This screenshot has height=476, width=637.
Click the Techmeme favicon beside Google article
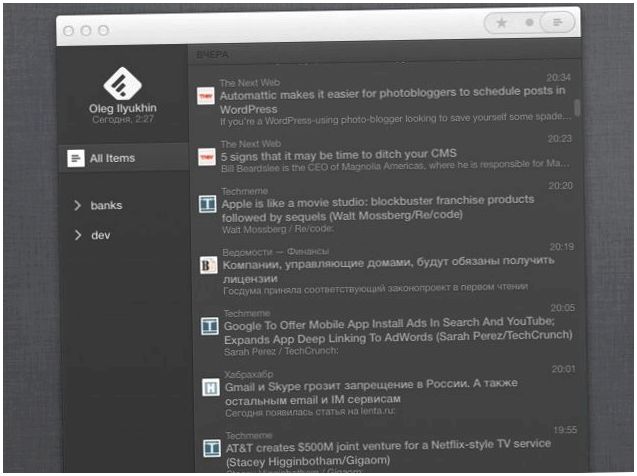[210, 326]
